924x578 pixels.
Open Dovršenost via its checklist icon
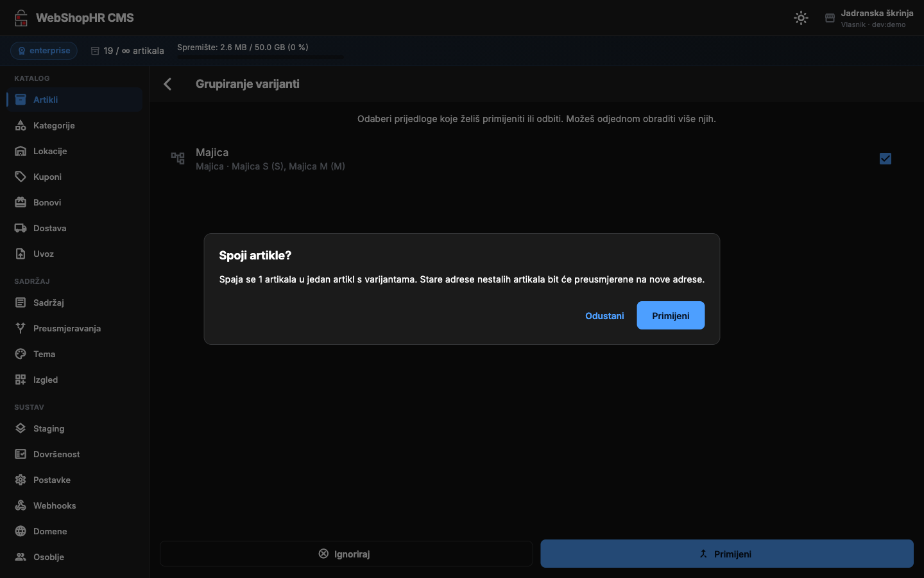click(x=21, y=454)
